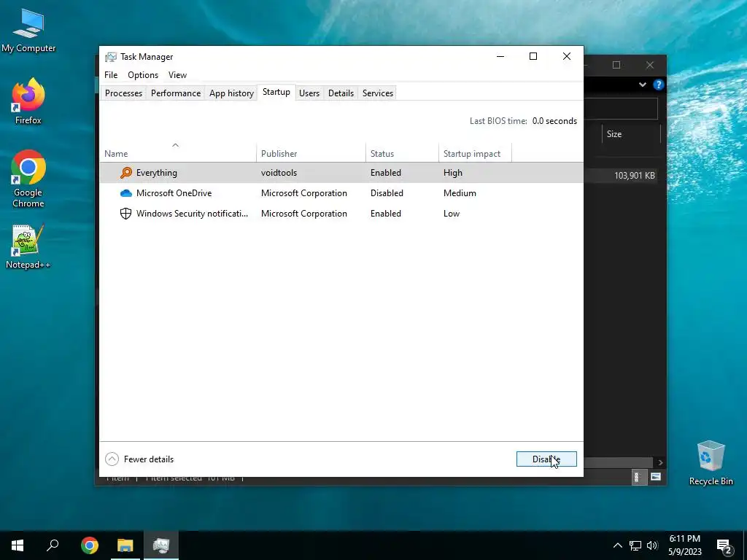Collapse to Fewer details
Viewport: 747px width, 560px height.
[x=139, y=459]
